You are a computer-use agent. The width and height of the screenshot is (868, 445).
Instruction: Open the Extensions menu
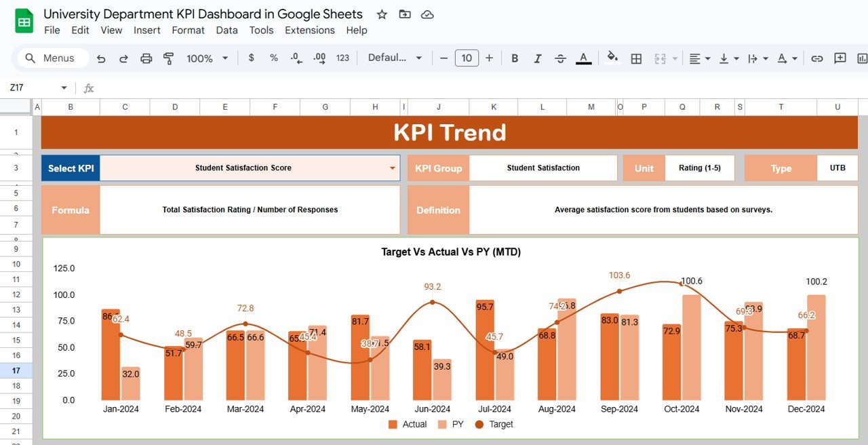[x=309, y=30]
